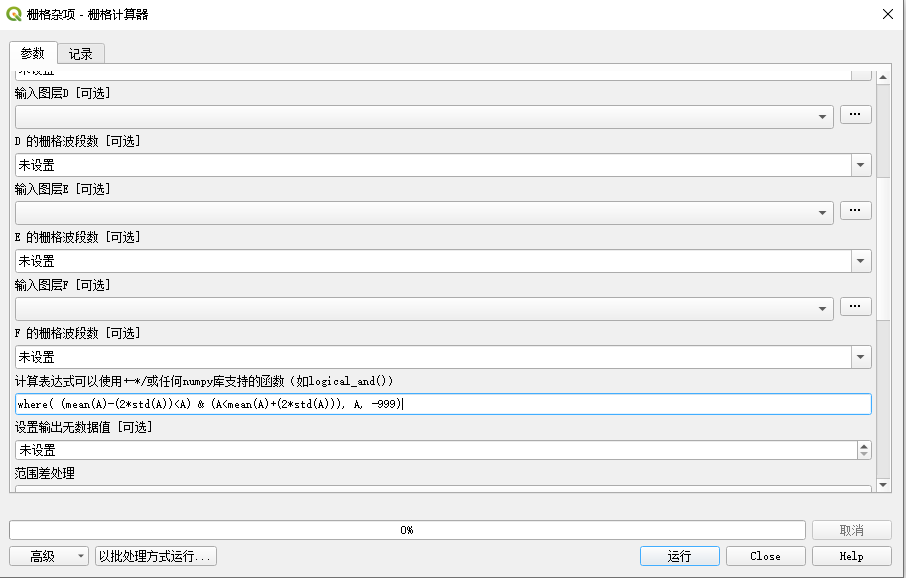Increase the 设置输出无数据值 spinner value
The height and width of the screenshot is (578, 906).
coord(864,446)
